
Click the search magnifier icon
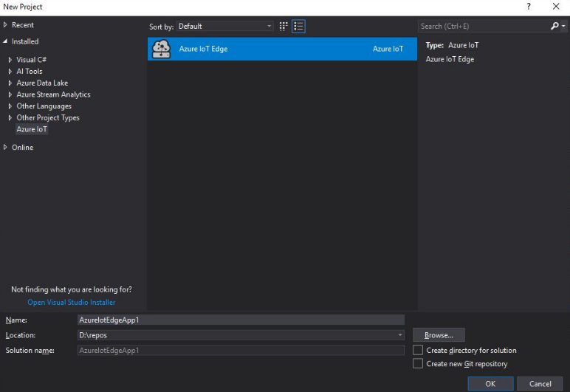[x=554, y=26]
